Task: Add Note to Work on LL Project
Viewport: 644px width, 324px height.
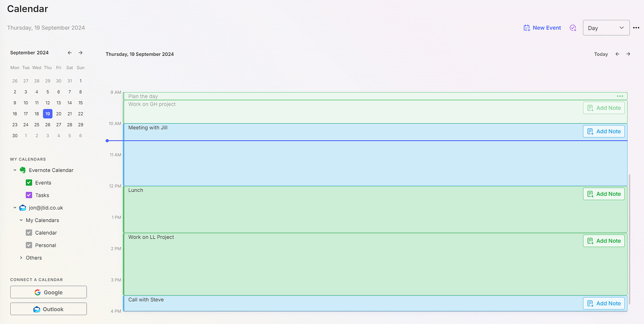Action: tap(604, 241)
